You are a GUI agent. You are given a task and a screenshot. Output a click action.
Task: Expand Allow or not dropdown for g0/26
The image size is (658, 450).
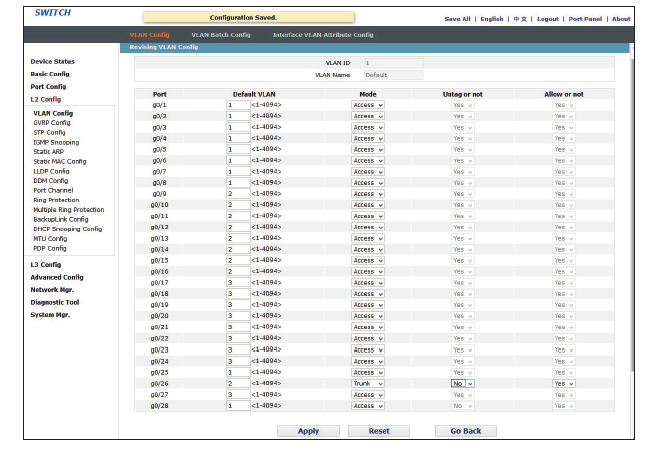pyautogui.click(x=564, y=383)
